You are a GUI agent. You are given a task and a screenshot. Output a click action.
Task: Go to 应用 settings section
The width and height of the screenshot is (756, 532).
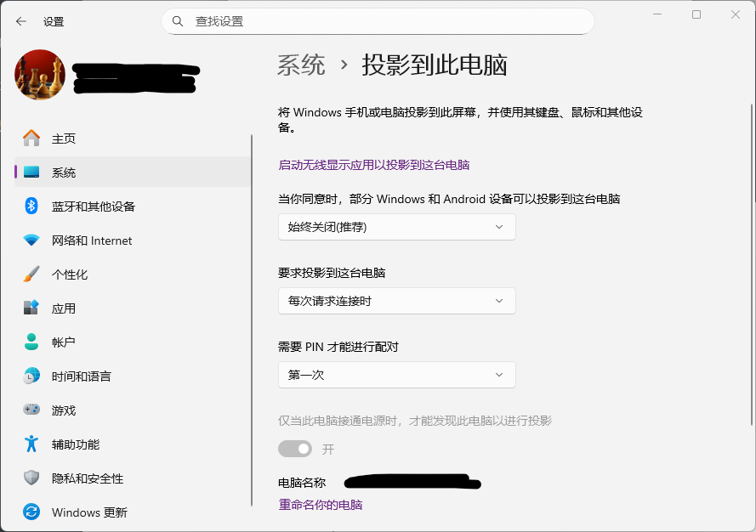click(x=64, y=308)
